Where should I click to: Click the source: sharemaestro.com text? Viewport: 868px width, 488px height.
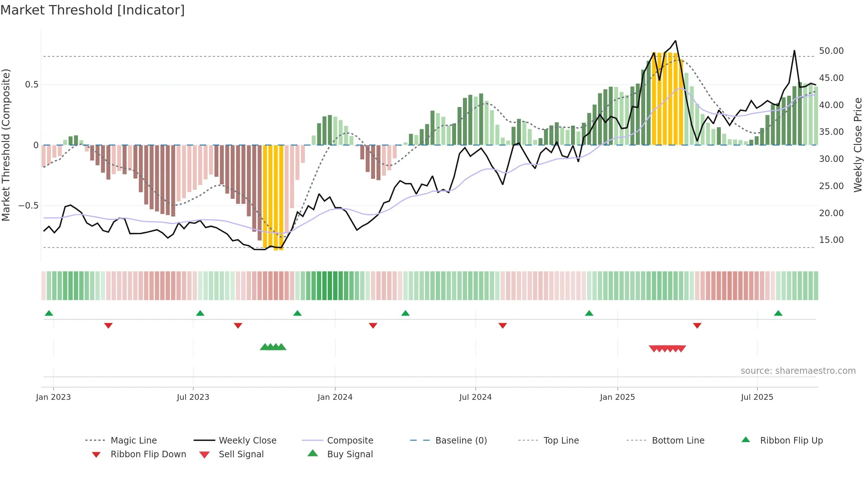[798, 371]
